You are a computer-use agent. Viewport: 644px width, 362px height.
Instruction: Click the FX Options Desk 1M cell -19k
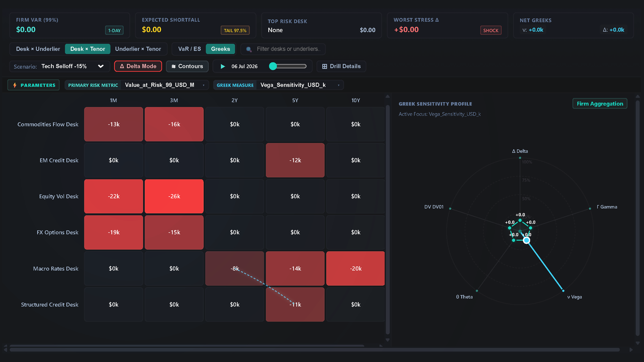[114, 232]
